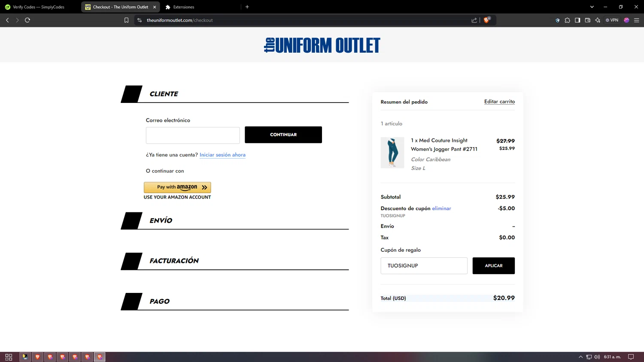Screen dimensions: 644x362
Task: Click the browser forward arrow
Action: (x=17, y=20)
